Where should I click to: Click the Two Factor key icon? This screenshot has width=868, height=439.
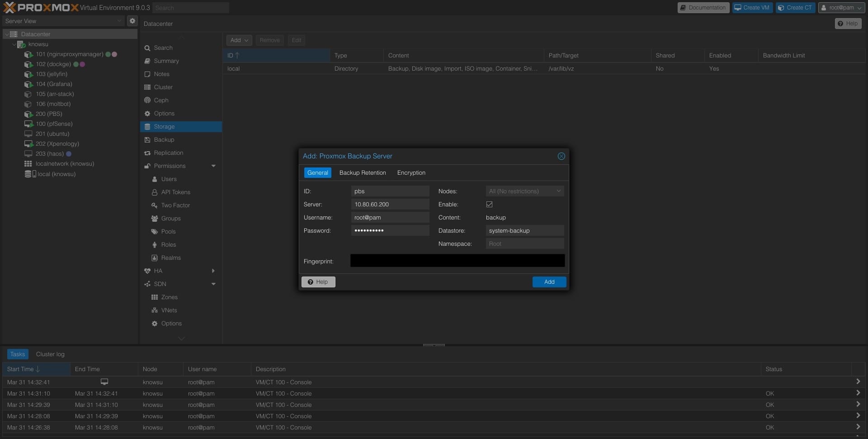click(155, 205)
